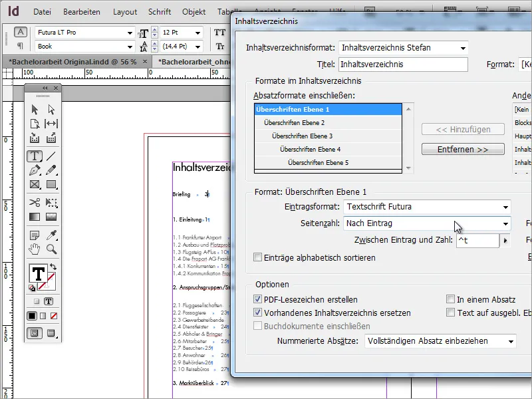Screen dimensions: 532x399
Task: Toggle Small Caps (Tr) formatting
Action: (220, 47)
